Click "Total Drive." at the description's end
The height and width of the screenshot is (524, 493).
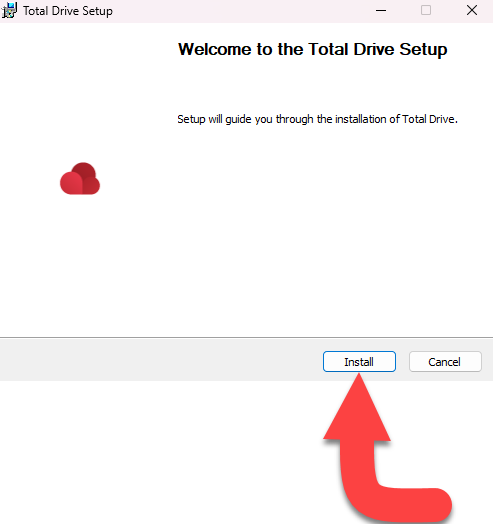[429, 119]
